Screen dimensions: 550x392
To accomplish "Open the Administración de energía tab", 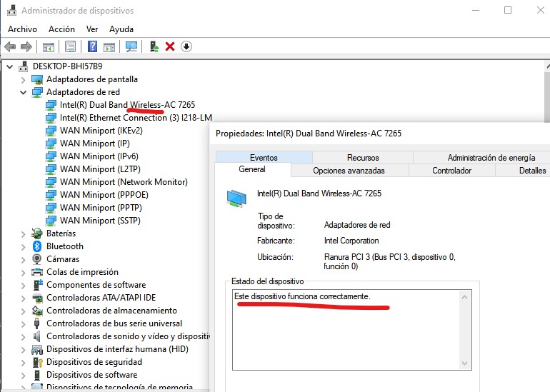I will (x=482, y=157).
